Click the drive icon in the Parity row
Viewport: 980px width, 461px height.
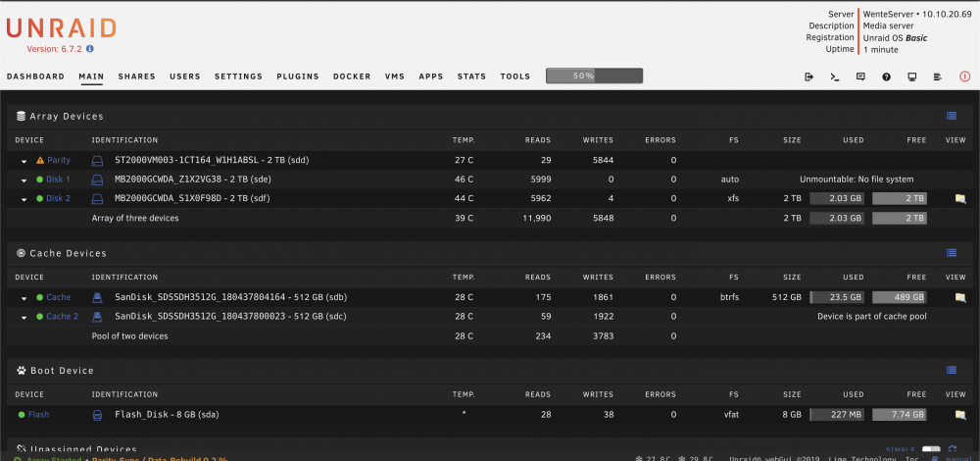97,161
